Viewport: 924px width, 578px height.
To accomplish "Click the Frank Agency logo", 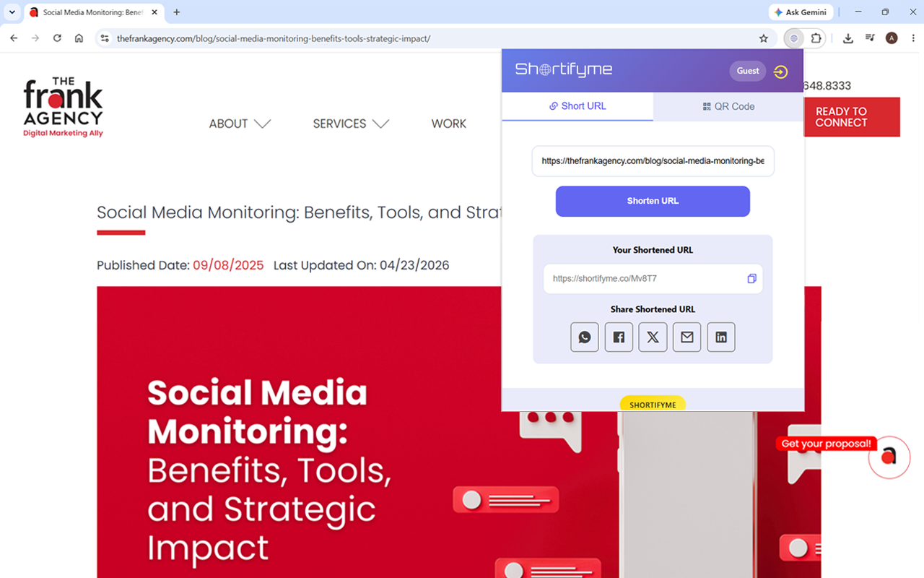I will tap(64, 107).
